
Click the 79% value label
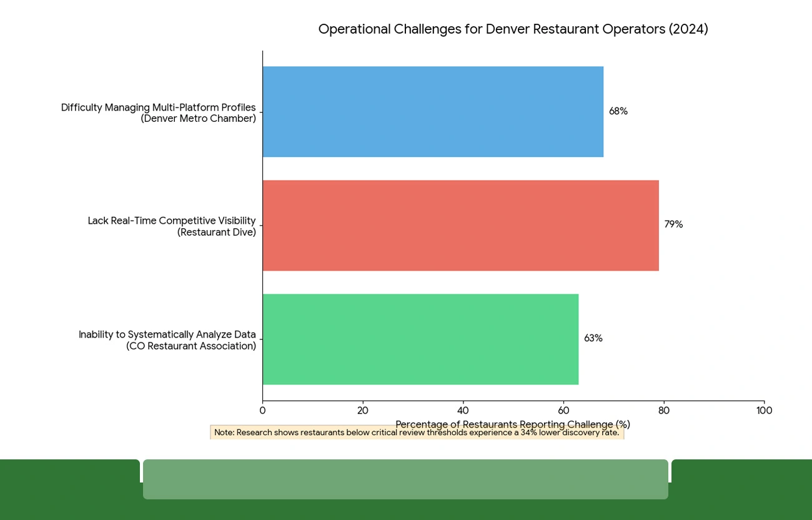coord(673,224)
